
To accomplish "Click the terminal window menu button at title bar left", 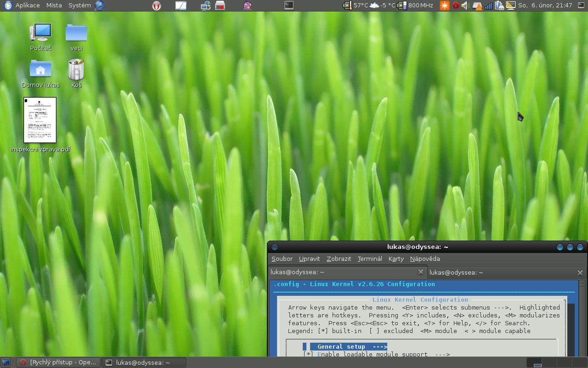I will coord(275,247).
